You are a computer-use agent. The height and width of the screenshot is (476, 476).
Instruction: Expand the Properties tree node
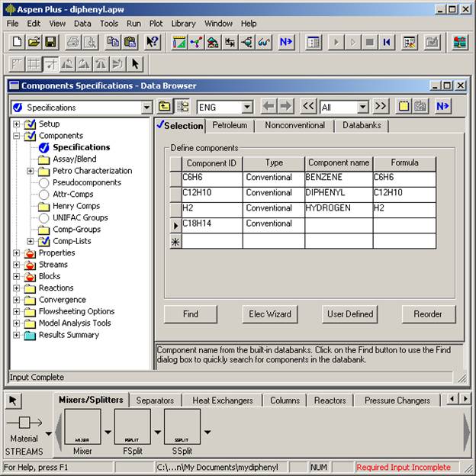pos(16,253)
